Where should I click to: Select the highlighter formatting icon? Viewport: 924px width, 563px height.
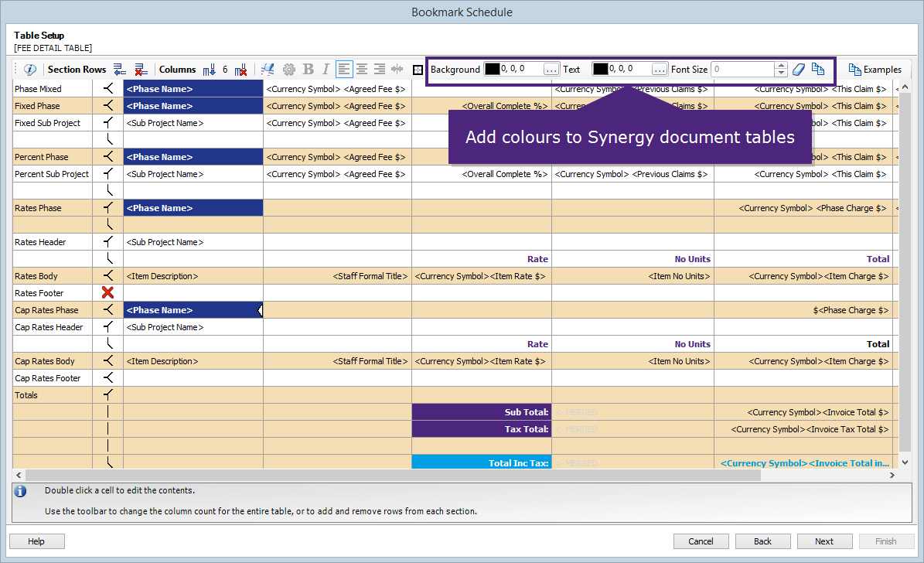coord(268,69)
